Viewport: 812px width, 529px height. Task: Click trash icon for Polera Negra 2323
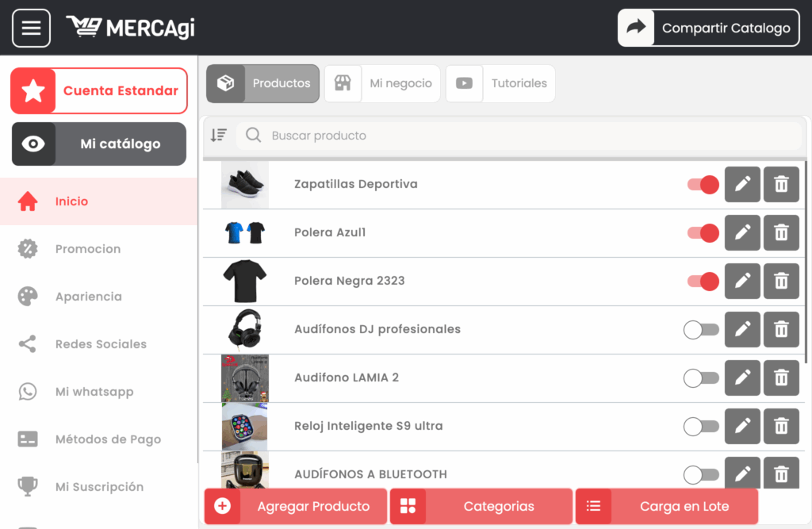tap(781, 282)
